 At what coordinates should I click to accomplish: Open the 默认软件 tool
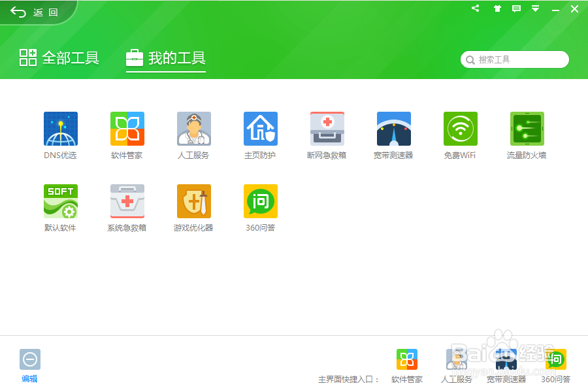(60, 201)
